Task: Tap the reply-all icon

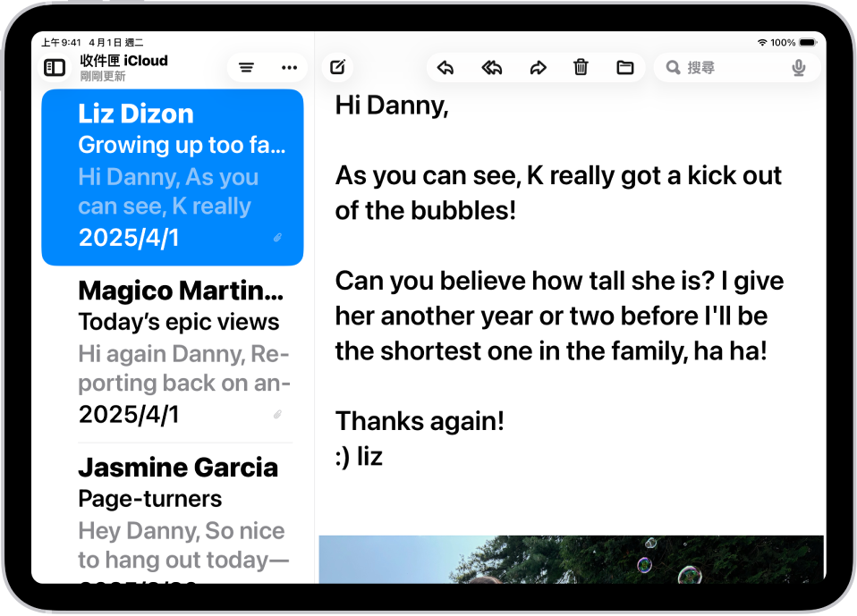Action: pyautogui.click(x=492, y=66)
